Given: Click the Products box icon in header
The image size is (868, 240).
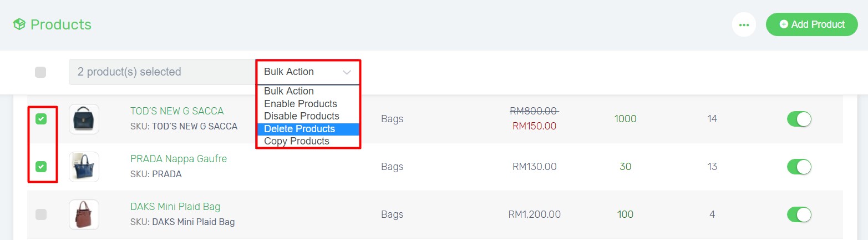Looking at the screenshot, I should [19, 24].
